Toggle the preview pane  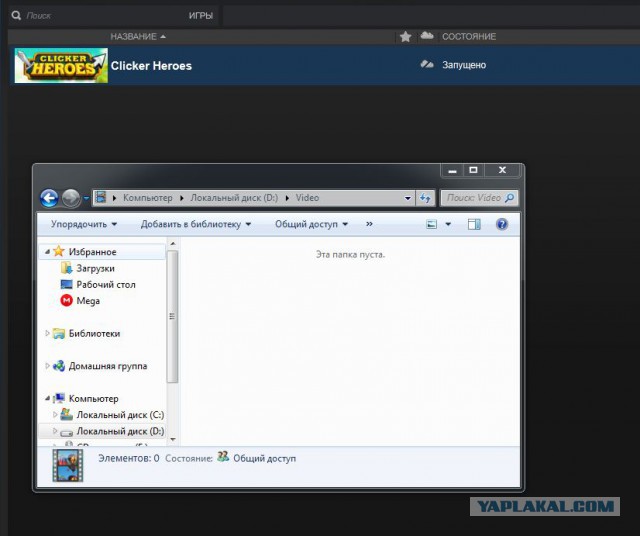click(x=474, y=224)
